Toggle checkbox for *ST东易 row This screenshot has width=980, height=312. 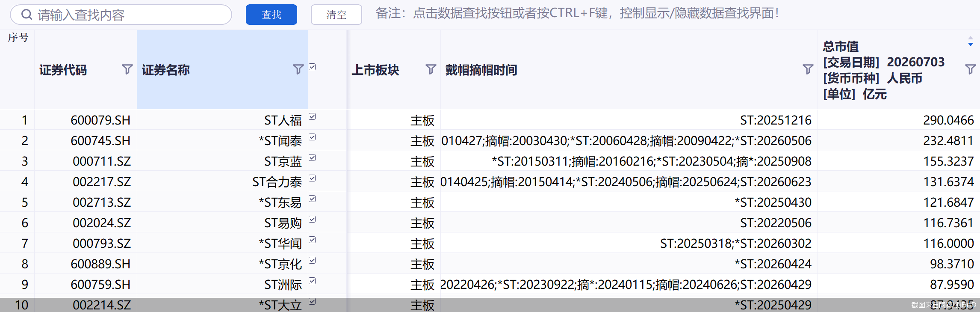pyautogui.click(x=312, y=199)
